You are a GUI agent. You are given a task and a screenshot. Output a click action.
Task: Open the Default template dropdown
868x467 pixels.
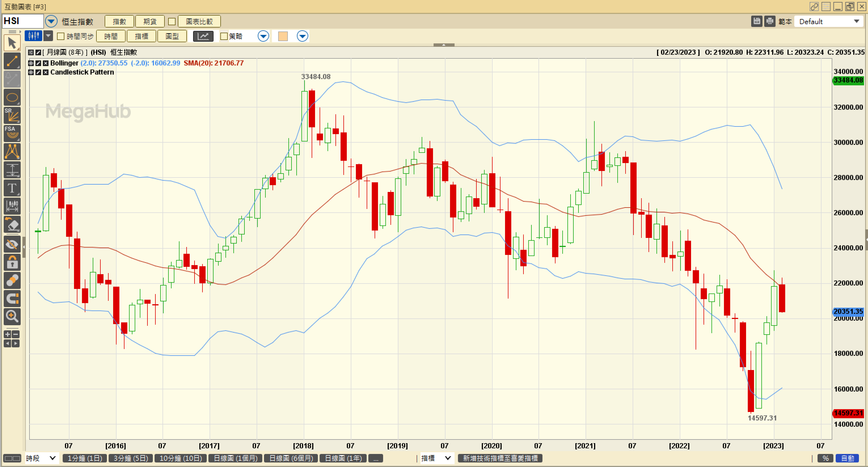point(856,22)
